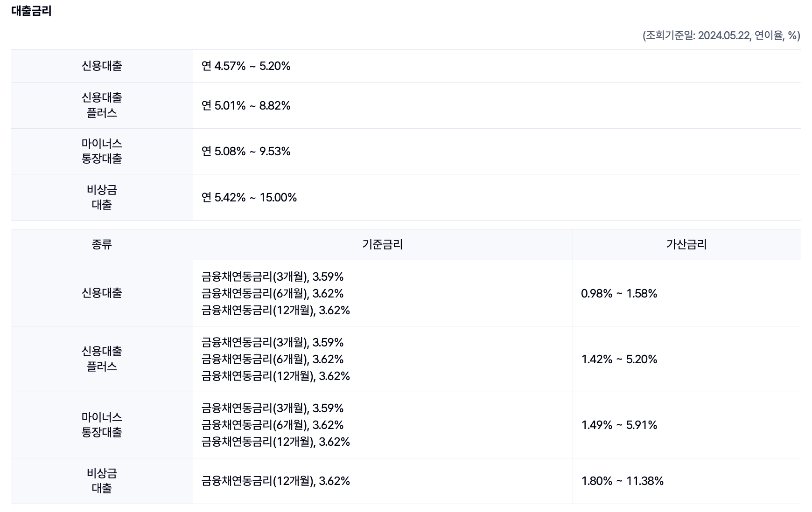Click 비상금 대출 label in top table
The image size is (812, 512).
[102, 197]
